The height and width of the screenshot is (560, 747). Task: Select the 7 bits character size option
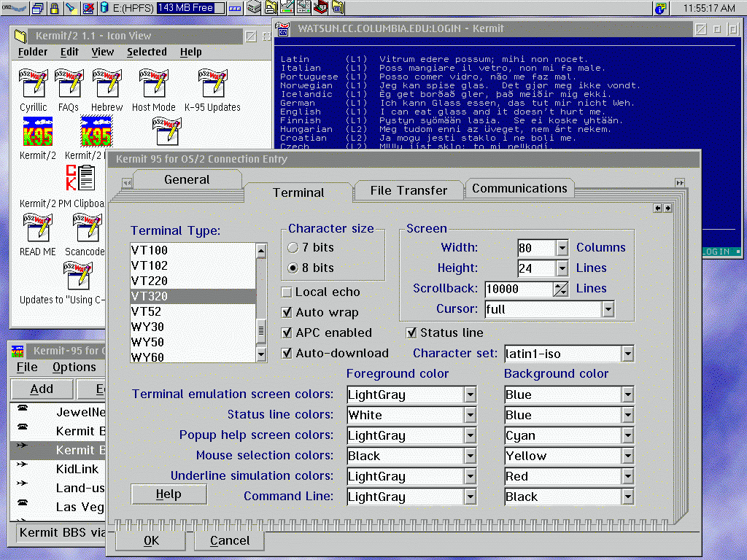(293, 248)
